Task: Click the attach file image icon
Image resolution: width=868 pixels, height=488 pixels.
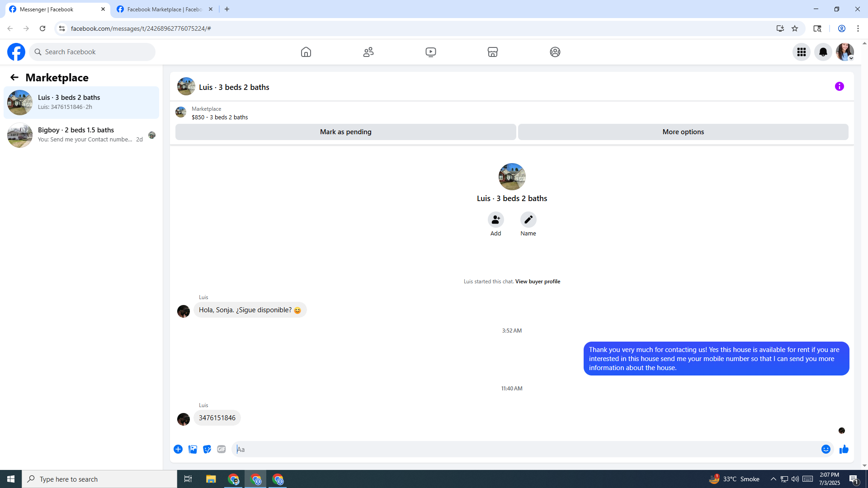Action: [193, 449]
